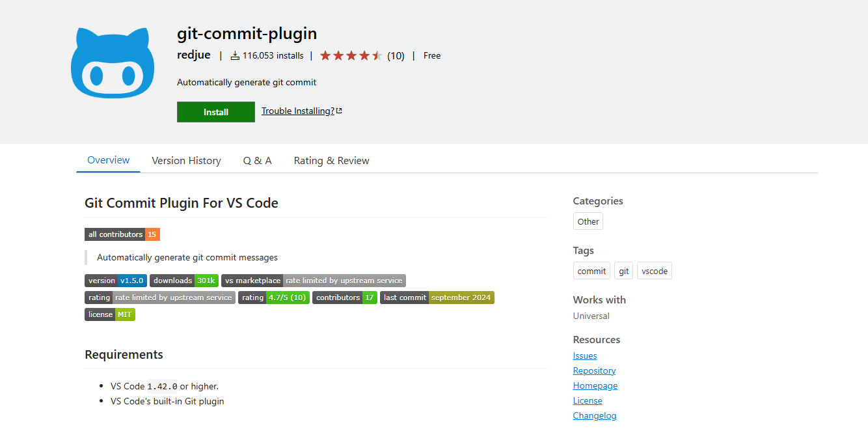Screen dimensions: 868x431
Task: Open the Homepage resource link
Action: [x=595, y=385]
